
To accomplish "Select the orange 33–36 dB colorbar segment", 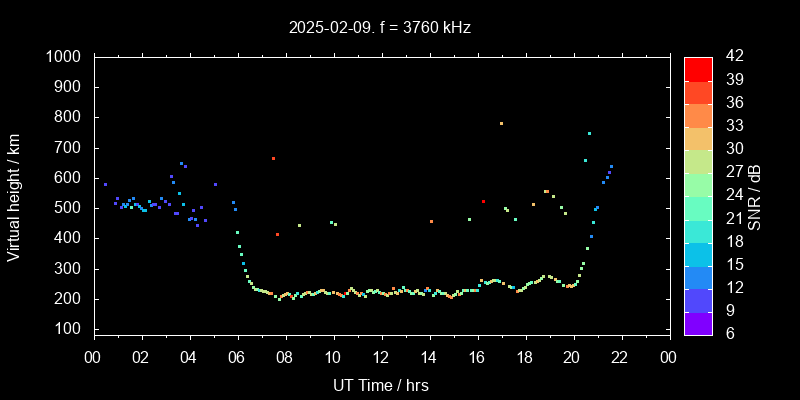I will tap(698, 115).
